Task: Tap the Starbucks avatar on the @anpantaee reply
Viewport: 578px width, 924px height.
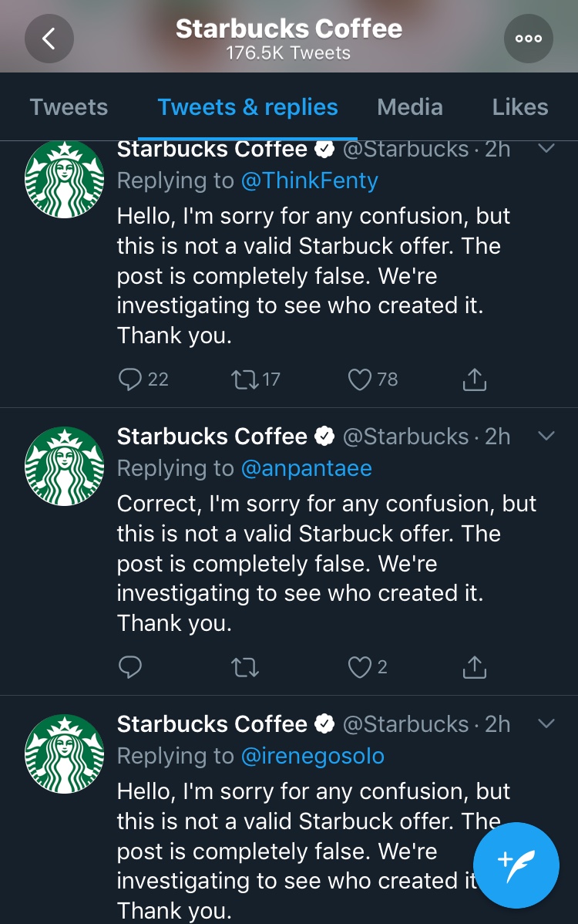Action: (65, 467)
